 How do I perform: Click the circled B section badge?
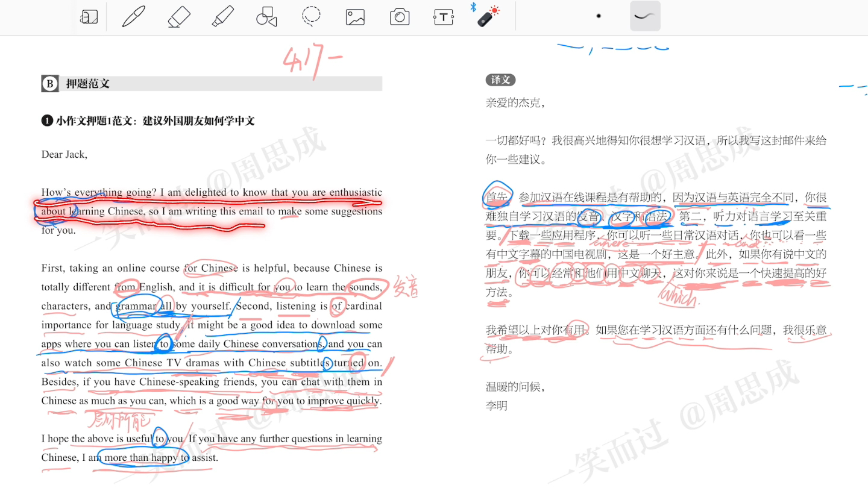pyautogui.click(x=50, y=84)
